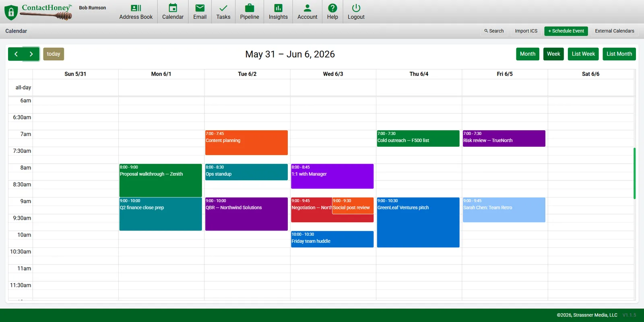Screen dimensions: 644x322
Task: Switch to List Week view
Action: click(x=583, y=54)
